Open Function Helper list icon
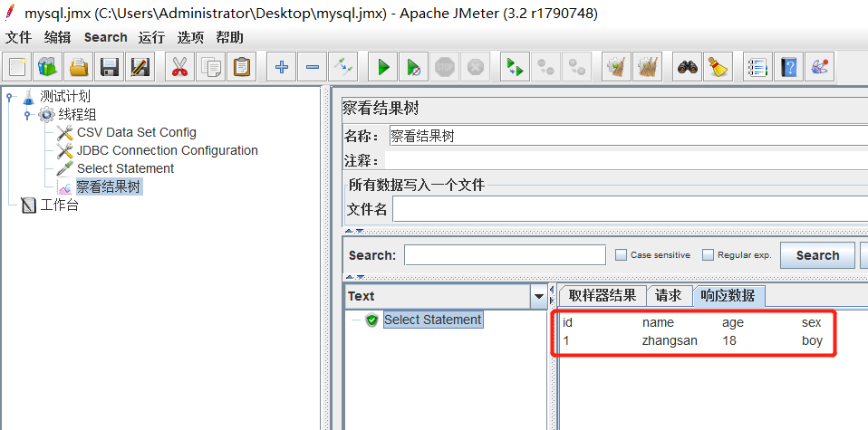Image resolution: width=868 pixels, height=430 pixels. click(x=757, y=68)
